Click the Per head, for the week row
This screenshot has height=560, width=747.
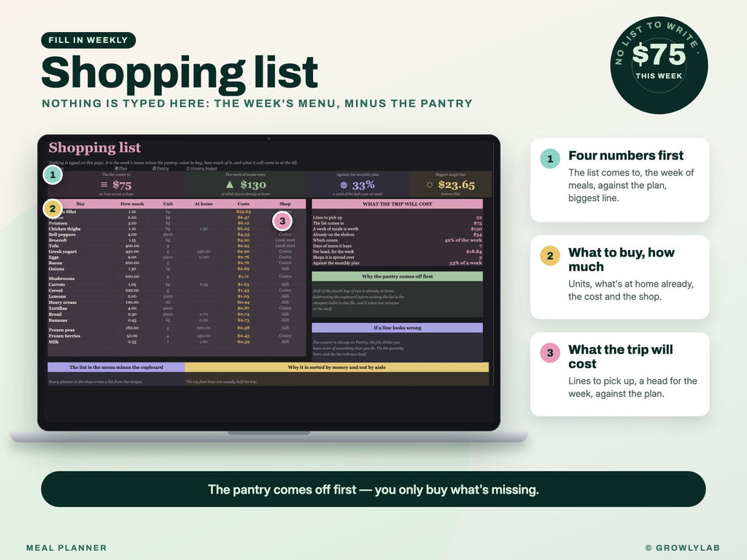(x=398, y=252)
